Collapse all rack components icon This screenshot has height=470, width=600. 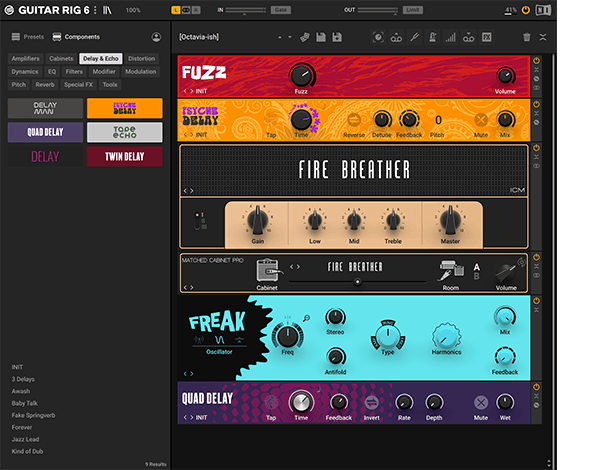[x=543, y=37]
